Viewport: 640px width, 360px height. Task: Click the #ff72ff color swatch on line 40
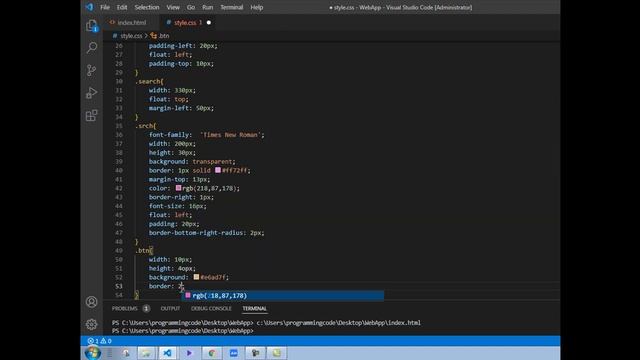[218, 170]
